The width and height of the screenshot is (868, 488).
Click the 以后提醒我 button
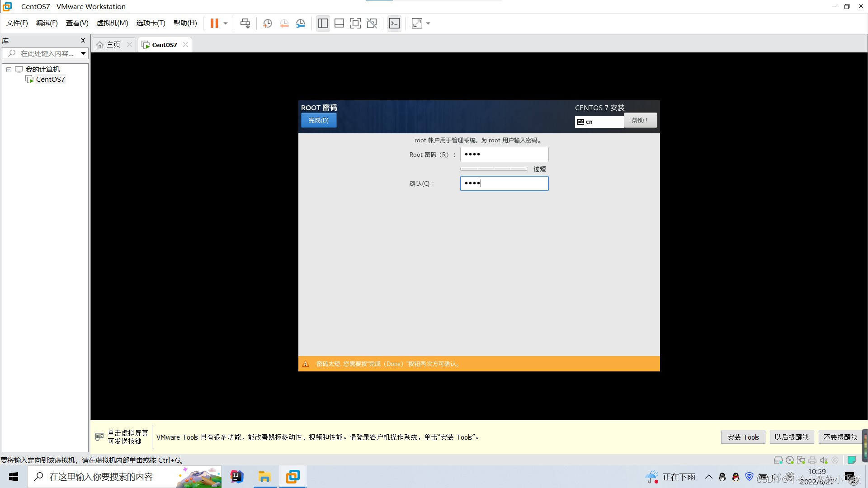pos(792,437)
